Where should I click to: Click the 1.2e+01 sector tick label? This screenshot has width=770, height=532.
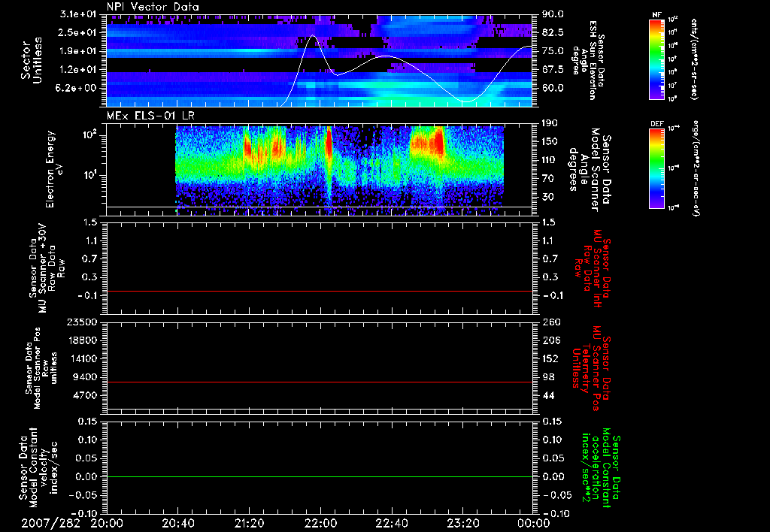(79, 70)
